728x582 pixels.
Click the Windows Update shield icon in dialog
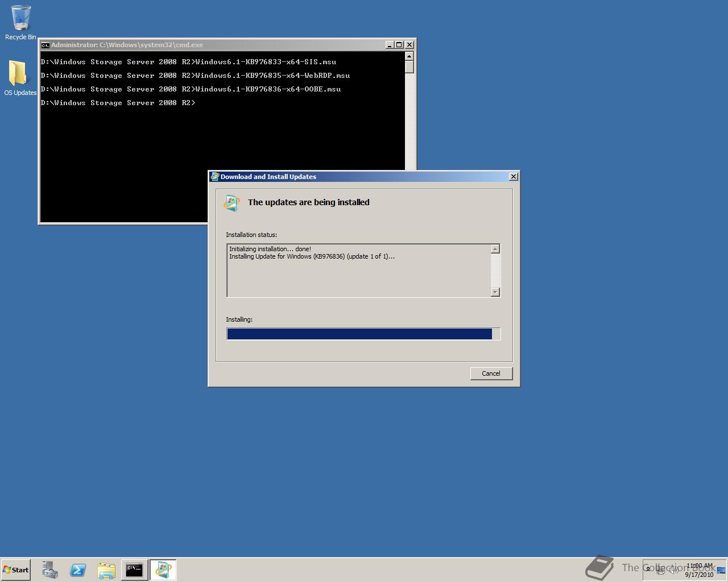[231, 202]
